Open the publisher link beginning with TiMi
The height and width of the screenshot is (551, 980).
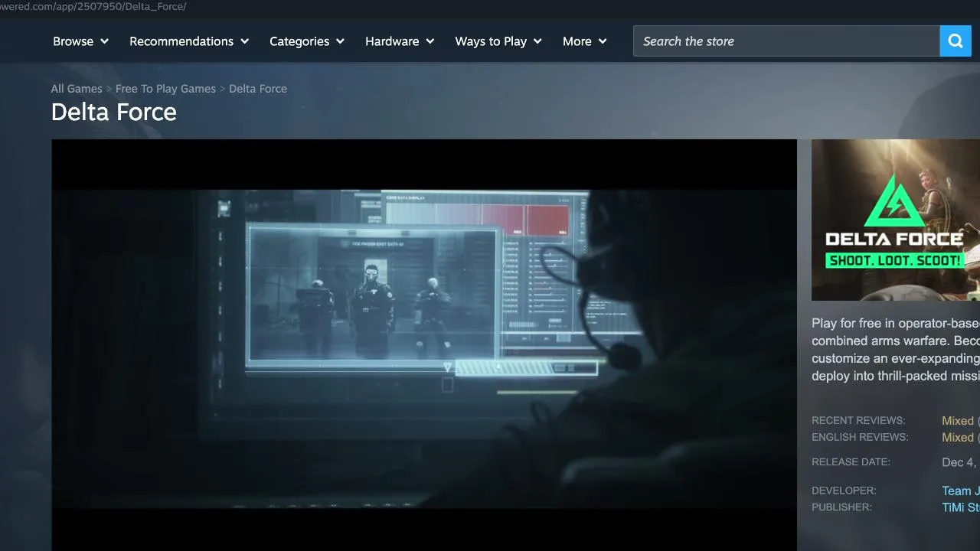point(961,508)
